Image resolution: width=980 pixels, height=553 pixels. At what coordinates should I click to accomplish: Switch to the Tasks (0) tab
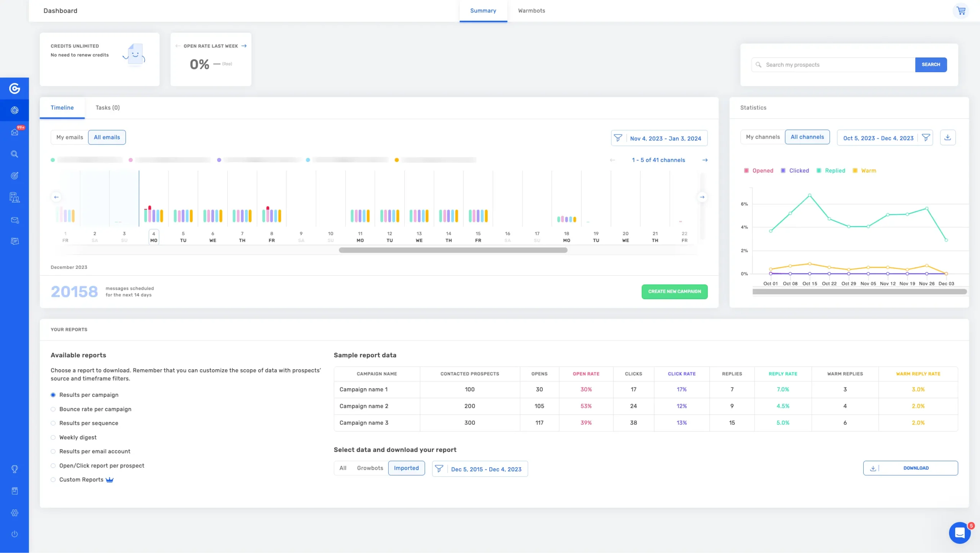[x=108, y=108]
